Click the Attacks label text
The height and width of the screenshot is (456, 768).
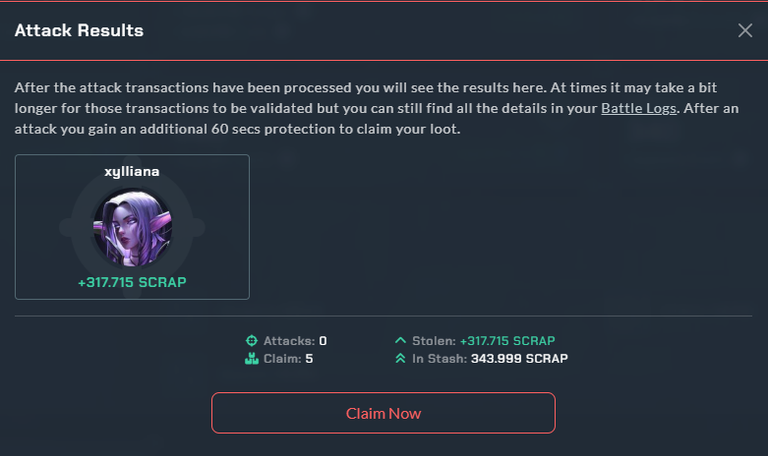point(289,341)
